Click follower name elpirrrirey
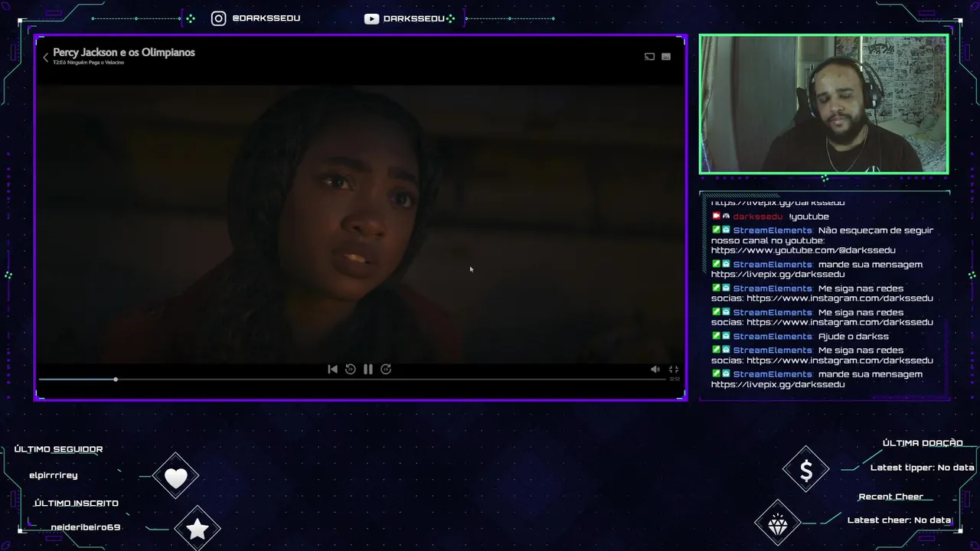980x551 pixels. tap(54, 475)
